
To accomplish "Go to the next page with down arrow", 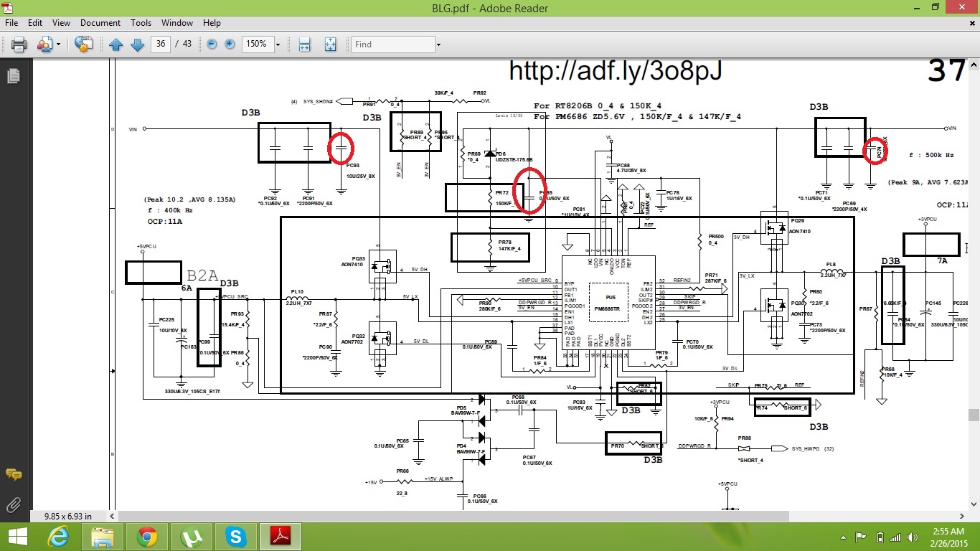I will click(x=137, y=44).
